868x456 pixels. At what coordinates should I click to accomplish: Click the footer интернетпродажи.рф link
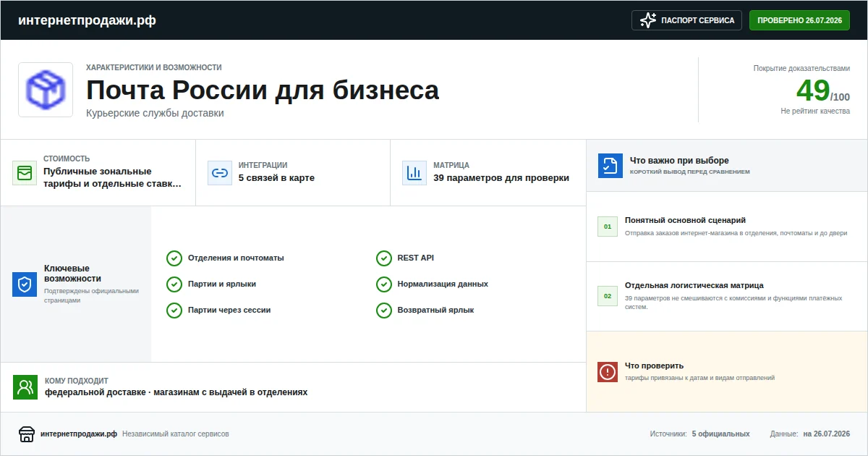tap(79, 434)
